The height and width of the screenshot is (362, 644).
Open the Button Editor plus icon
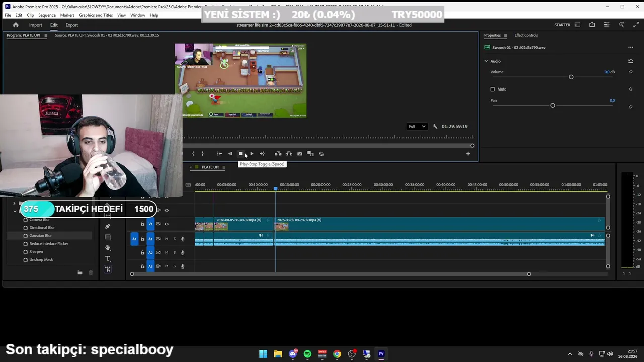click(x=468, y=154)
